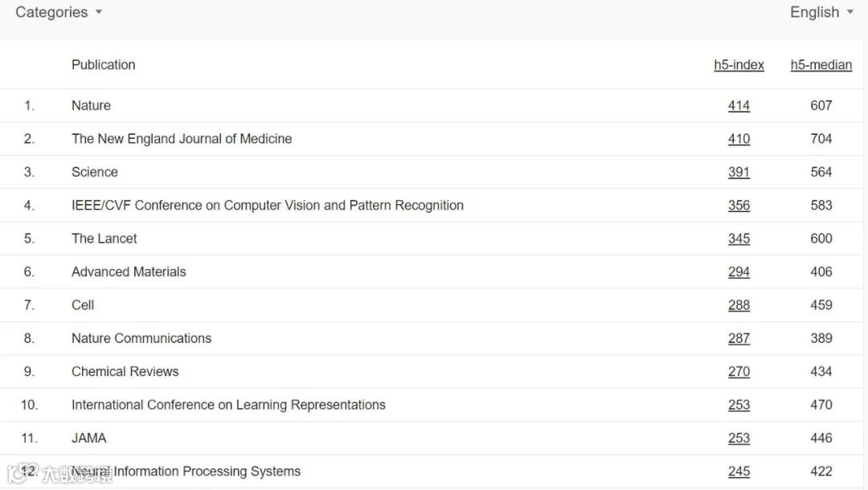Click Cell's h5-index value 288

739,305
